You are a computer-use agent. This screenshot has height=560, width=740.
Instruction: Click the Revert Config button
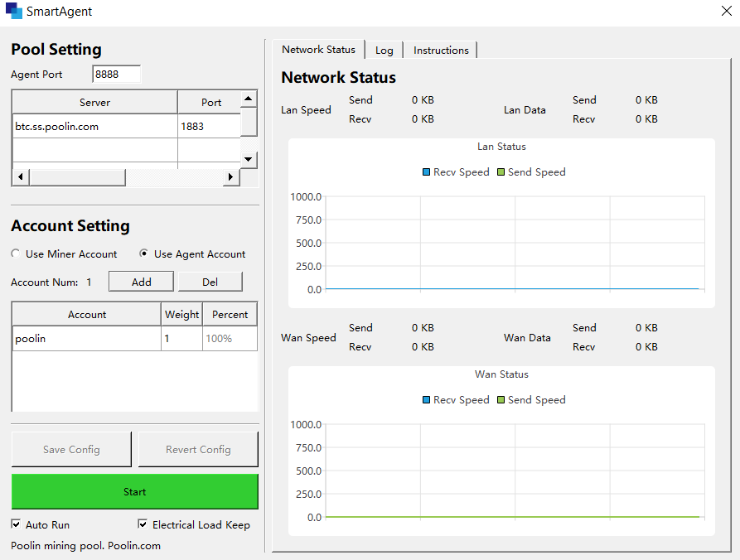(x=198, y=450)
